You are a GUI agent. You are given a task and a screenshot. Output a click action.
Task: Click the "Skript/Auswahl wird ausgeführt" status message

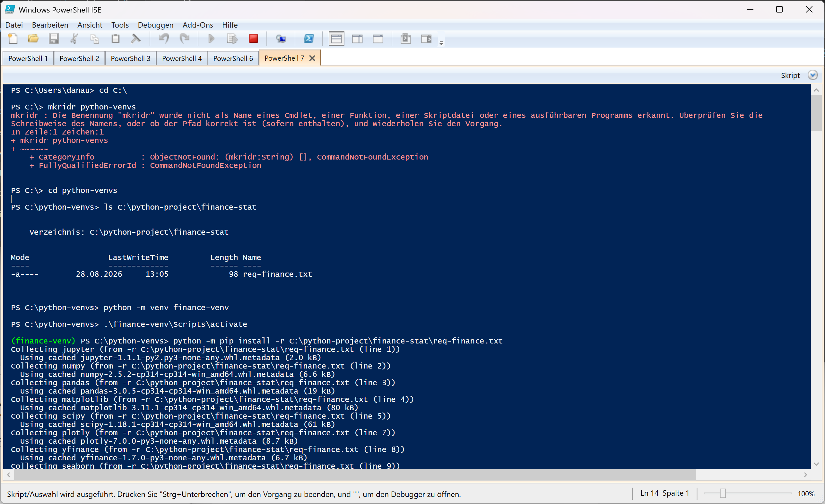pyautogui.click(x=234, y=494)
